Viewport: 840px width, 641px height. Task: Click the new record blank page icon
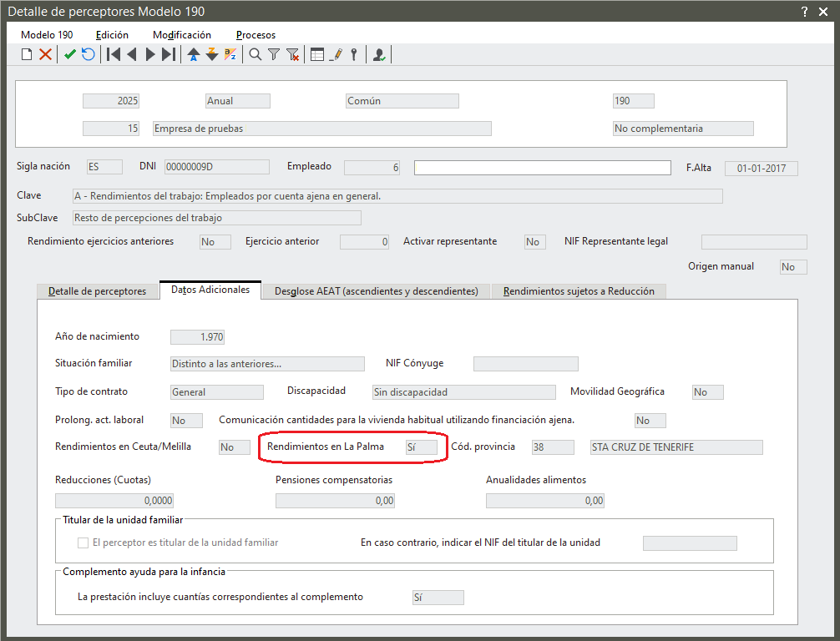coord(27,54)
